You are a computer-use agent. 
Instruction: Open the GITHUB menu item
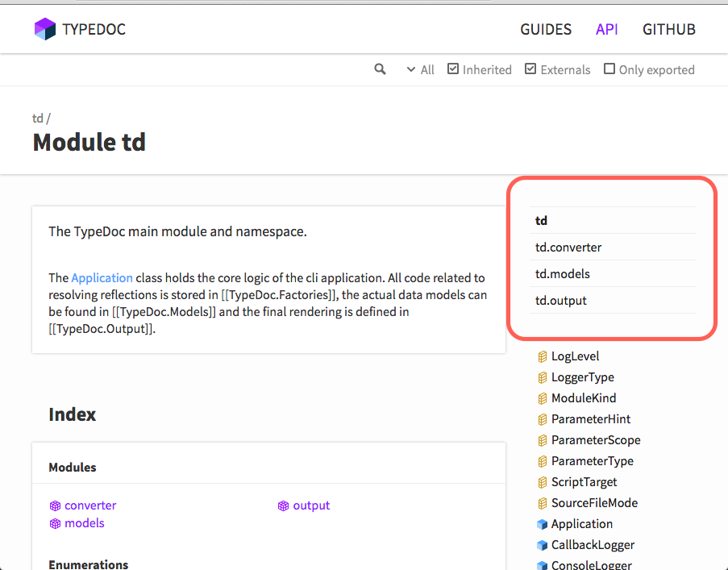tap(669, 29)
